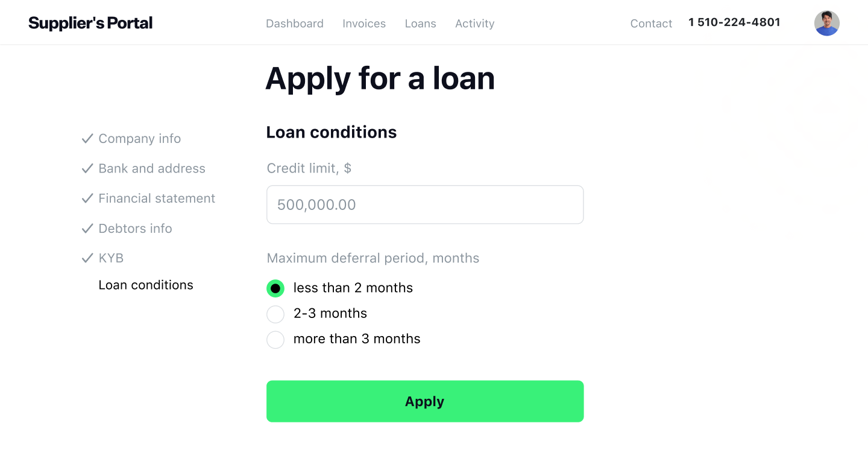868x467 pixels.
Task: Select the 'less than 2 months' option
Action: (x=275, y=288)
